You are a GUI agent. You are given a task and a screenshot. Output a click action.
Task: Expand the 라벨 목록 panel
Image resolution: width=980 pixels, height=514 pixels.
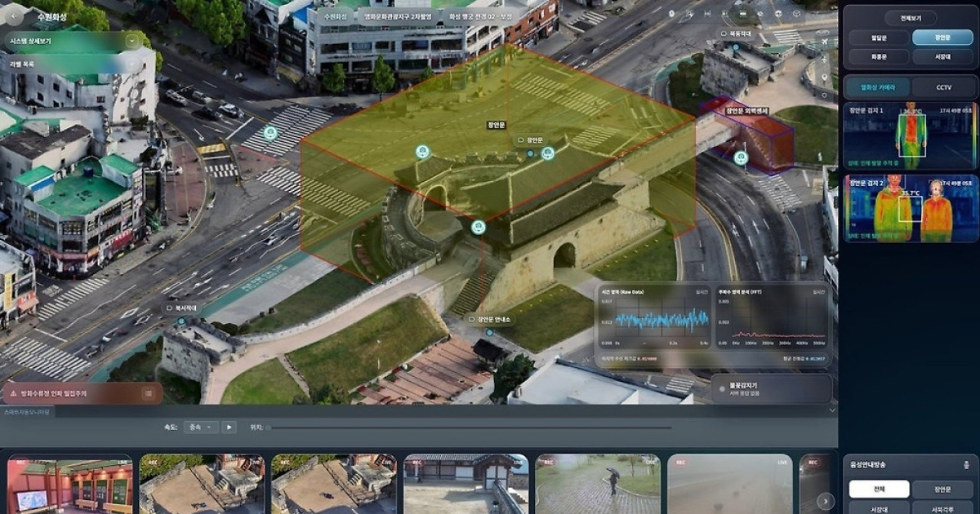pyautogui.click(x=73, y=62)
